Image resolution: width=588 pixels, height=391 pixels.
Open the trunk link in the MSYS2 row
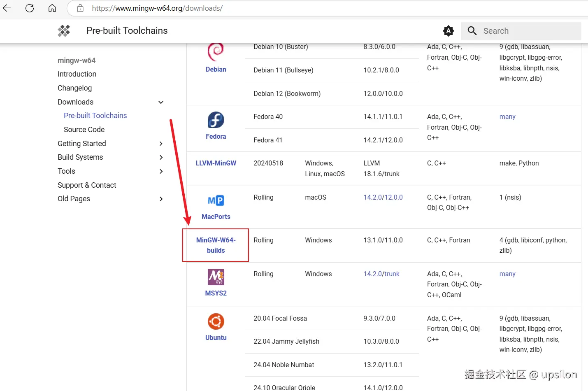click(392, 274)
